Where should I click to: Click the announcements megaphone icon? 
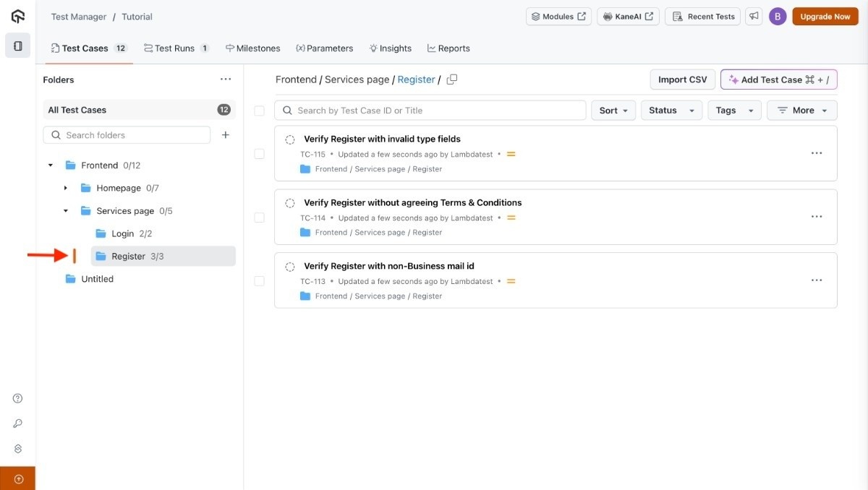pos(754,17)
